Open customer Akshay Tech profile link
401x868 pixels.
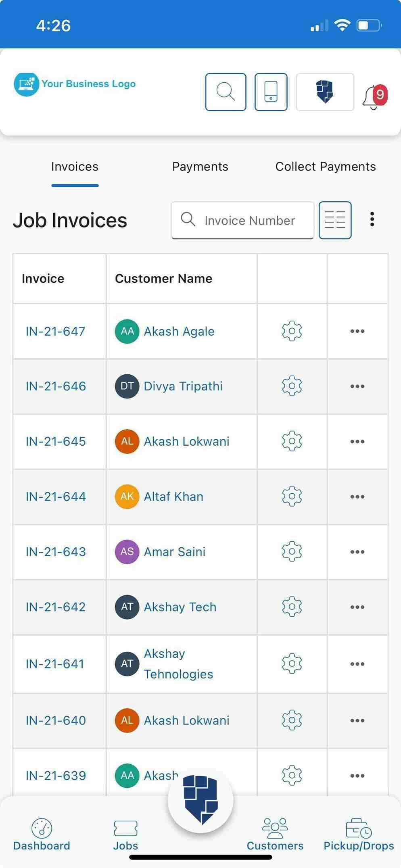180,607
